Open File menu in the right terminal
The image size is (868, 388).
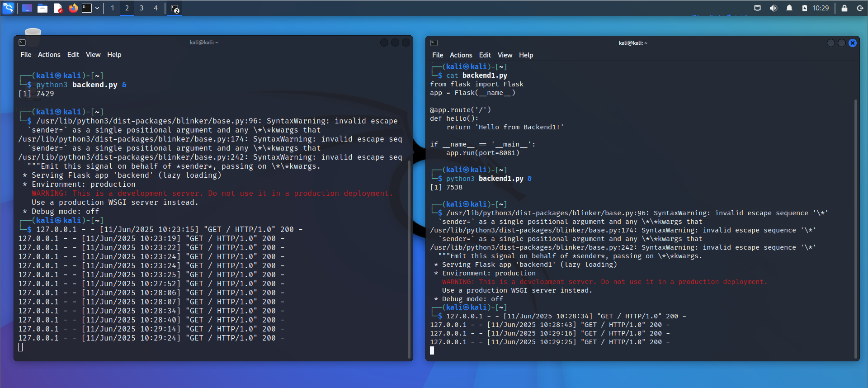438,55
